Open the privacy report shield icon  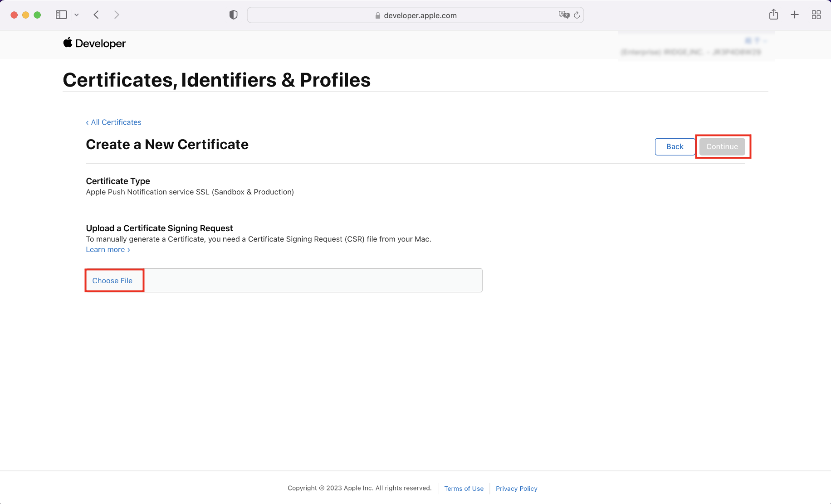(x=233, y=15)
